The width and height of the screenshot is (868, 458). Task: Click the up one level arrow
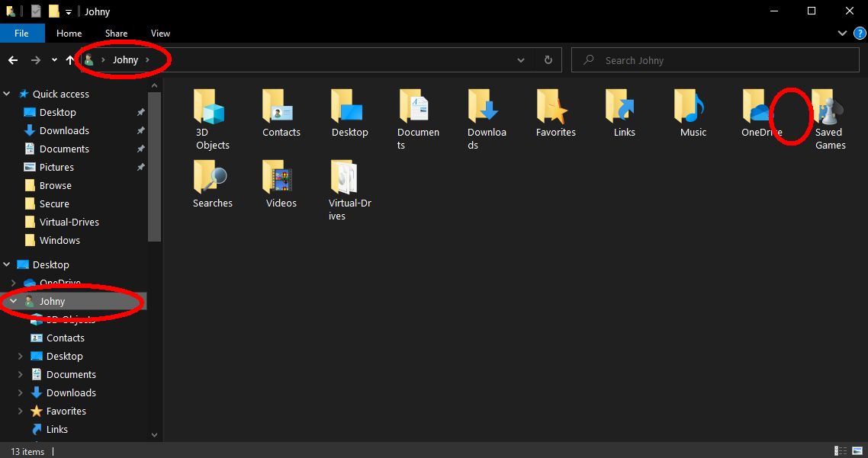pos(69,59)
